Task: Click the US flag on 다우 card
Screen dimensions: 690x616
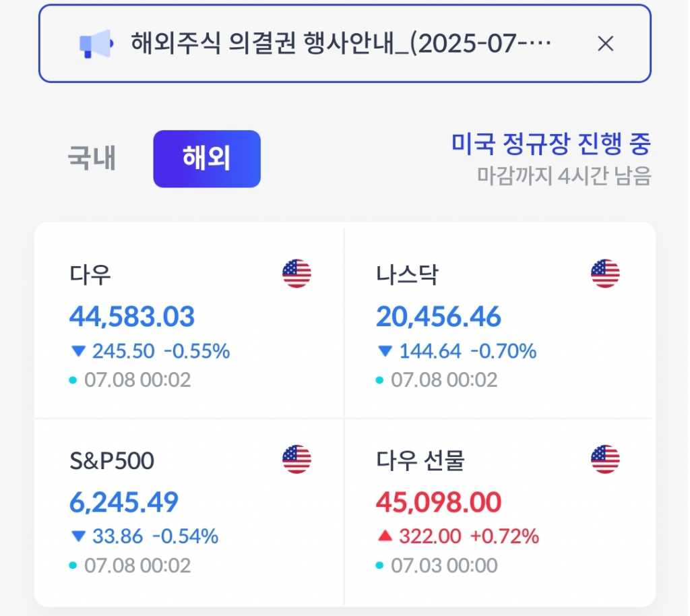Action: 296,274
